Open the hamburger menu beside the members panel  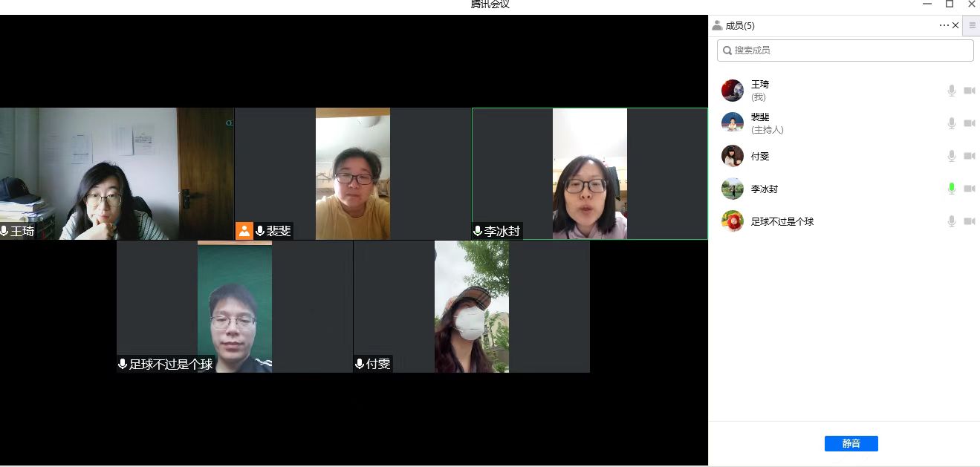[972, 25]
